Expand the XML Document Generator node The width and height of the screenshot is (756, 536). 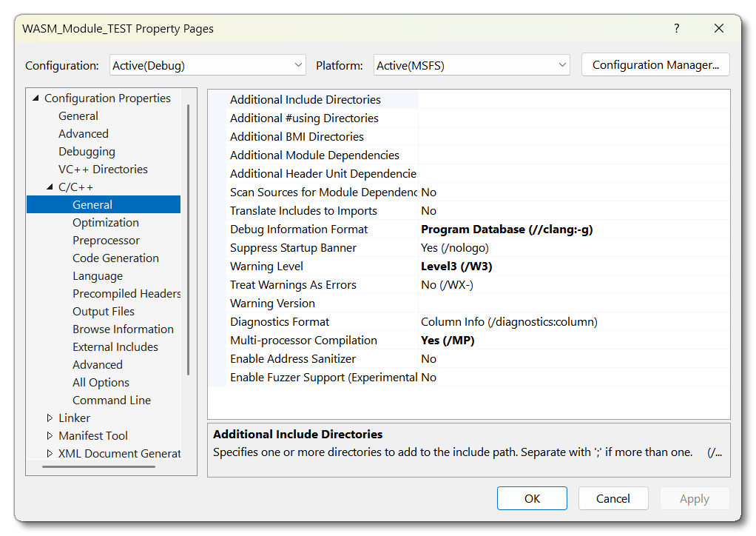pos(50,454)
